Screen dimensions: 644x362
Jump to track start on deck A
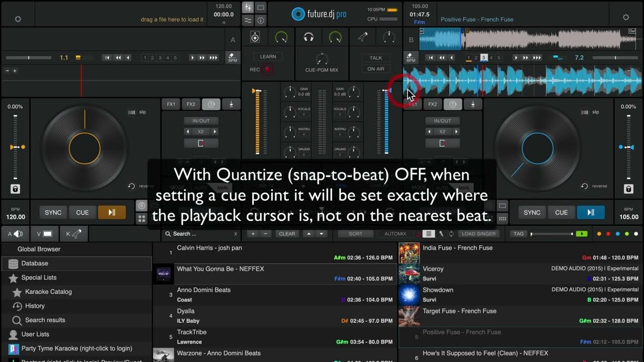[107, 58]
